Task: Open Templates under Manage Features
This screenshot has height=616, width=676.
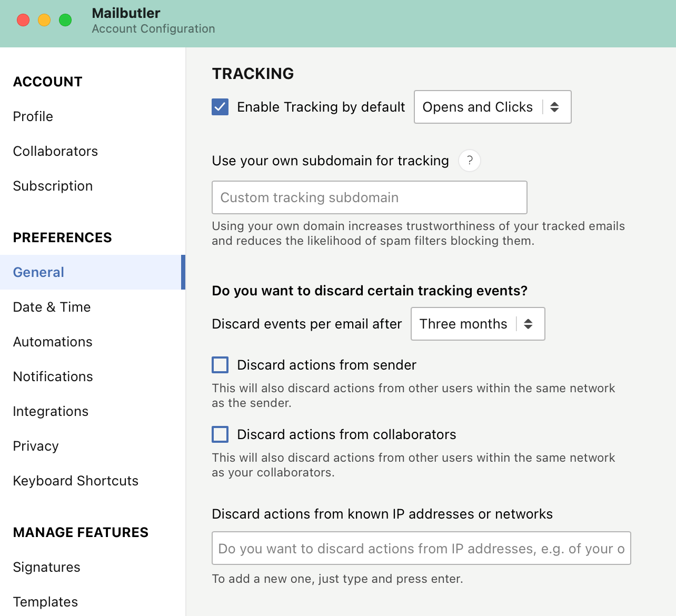Action: click(x=46, y=602)
